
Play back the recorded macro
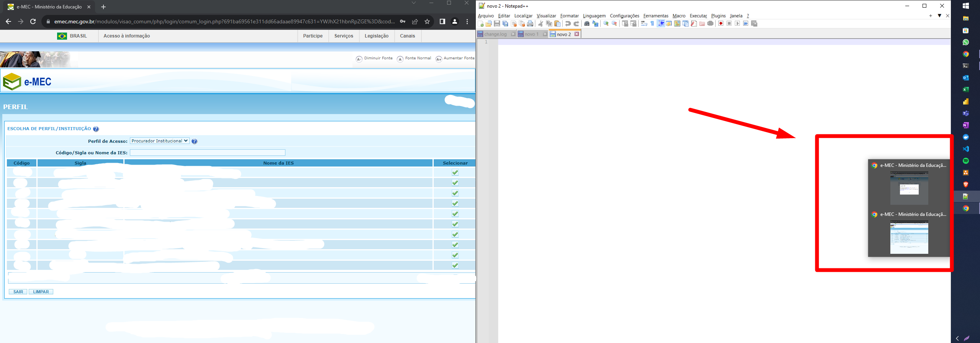pos(737,23)
